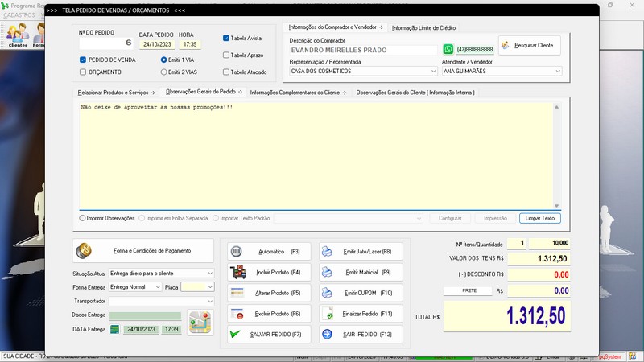Image resolution: width=644 pixels, height=362 pixels.
Task: Click Incluir Produto (F4) cart icon
Action: pos(238,273)
